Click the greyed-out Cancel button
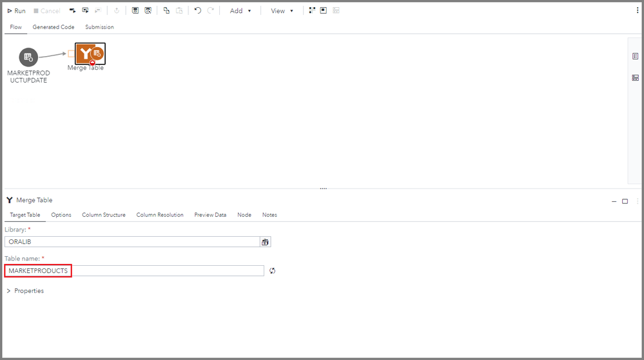 (47, 11)
